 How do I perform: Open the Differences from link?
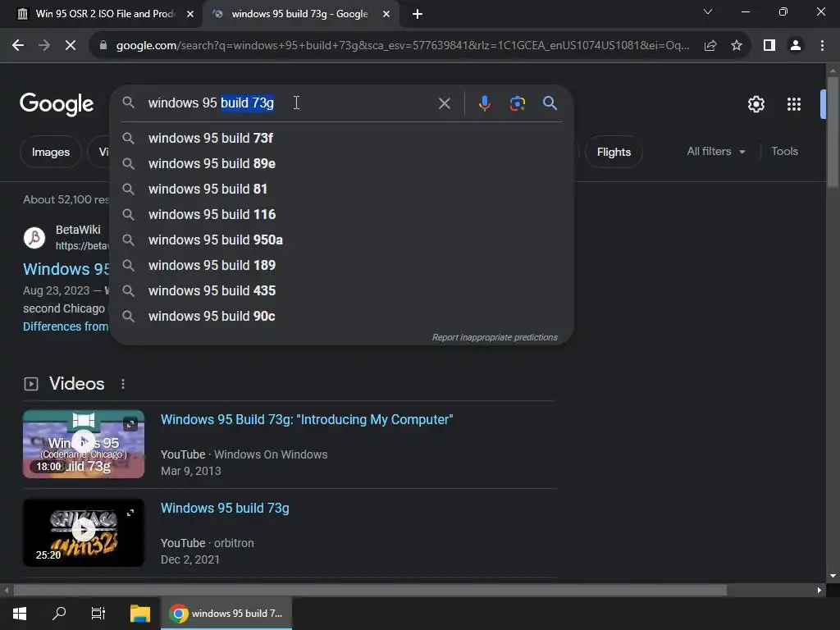[66, 326]
